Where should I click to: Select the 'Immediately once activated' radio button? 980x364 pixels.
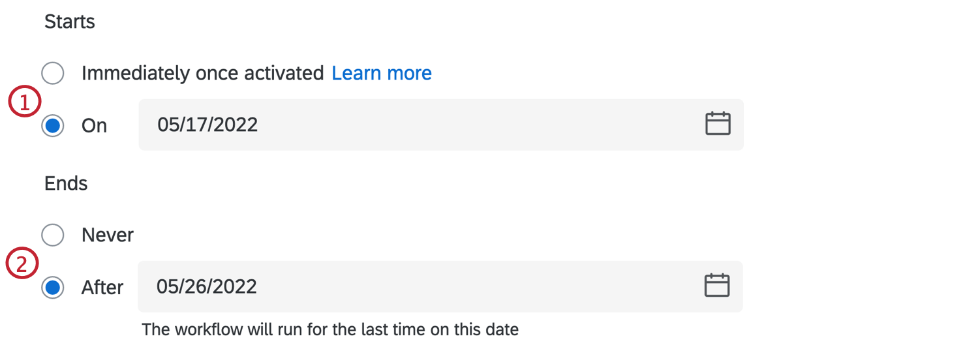point(52,73)
